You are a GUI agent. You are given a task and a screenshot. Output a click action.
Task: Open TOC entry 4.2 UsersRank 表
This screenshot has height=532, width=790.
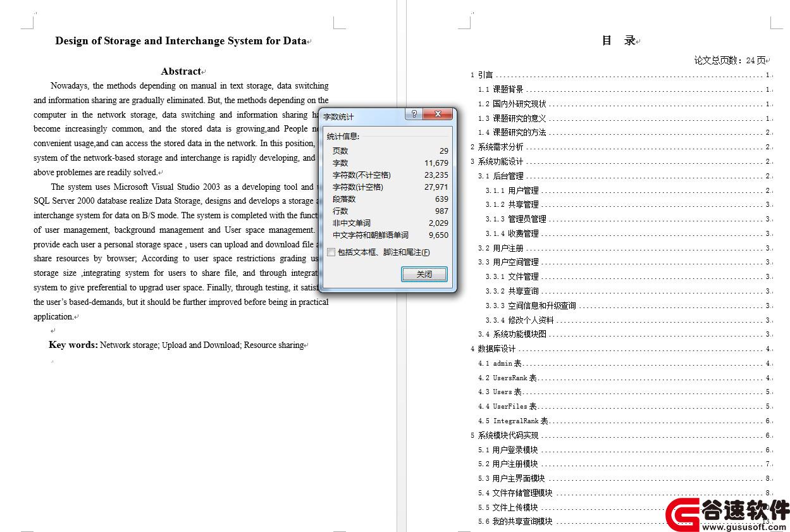click(x=624, y=378)
